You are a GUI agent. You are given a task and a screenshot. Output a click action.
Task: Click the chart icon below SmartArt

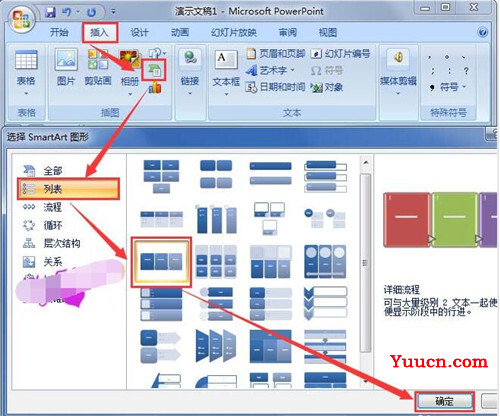(x=154, y=88)
